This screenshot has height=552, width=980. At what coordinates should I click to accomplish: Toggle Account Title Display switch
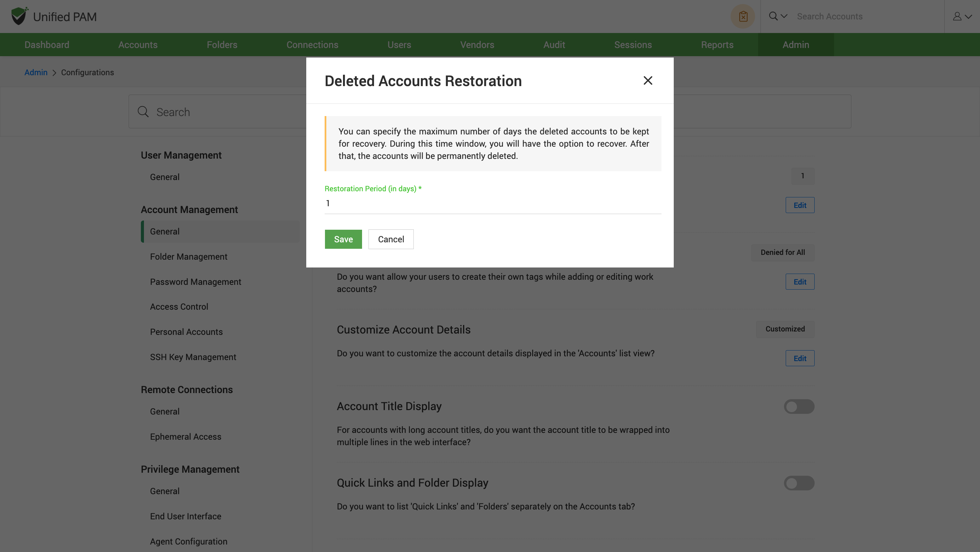[x=799, y=406]
